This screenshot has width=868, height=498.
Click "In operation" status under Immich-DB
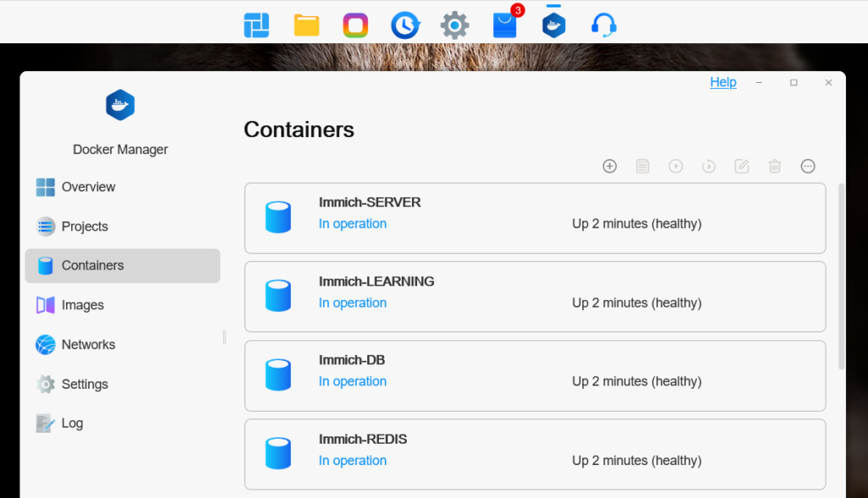tap(353, 382)
